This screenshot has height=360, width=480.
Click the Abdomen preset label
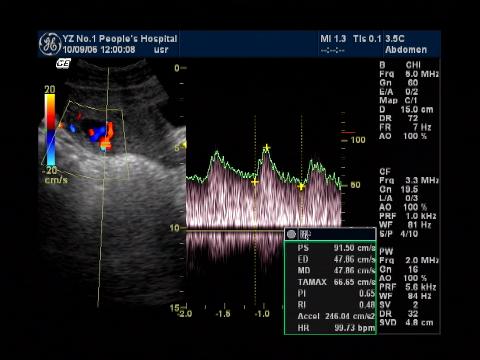(x=406, y=50)
